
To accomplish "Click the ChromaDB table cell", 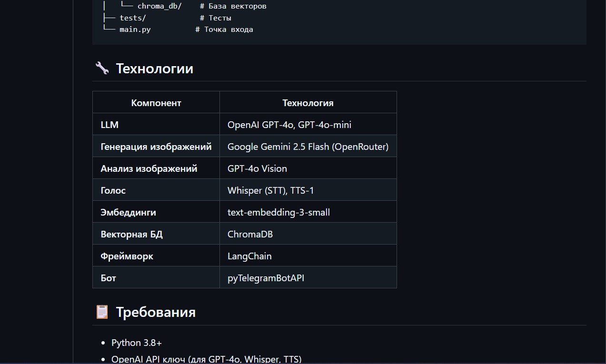I will [308, 234].
